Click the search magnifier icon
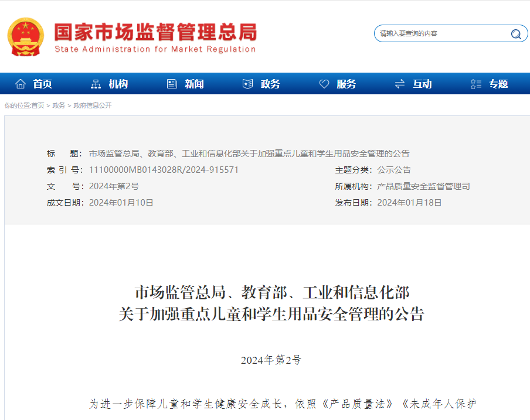Image resolution: width=530 pixels, height=420 pixels. [516, 34]
